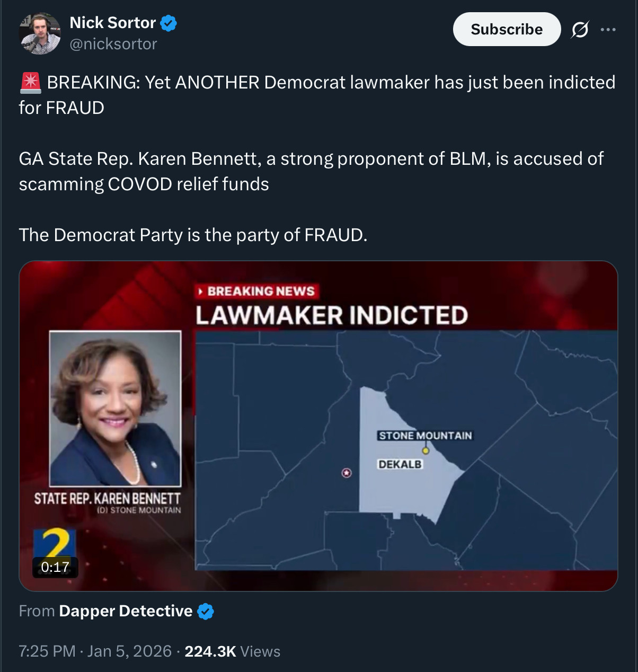Click the Stone Mountain yellow map marker
638x672 pixels.
coord(425,451)
